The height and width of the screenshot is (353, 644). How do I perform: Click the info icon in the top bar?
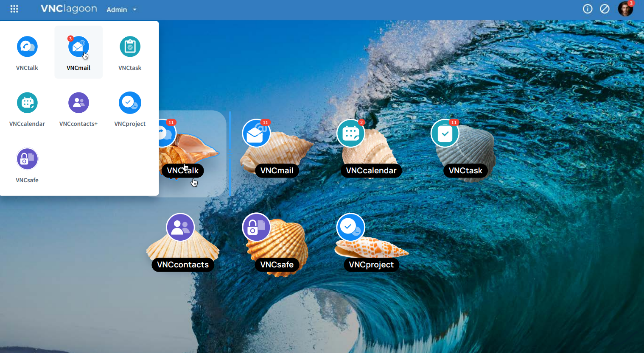click(x=588, y=9)
